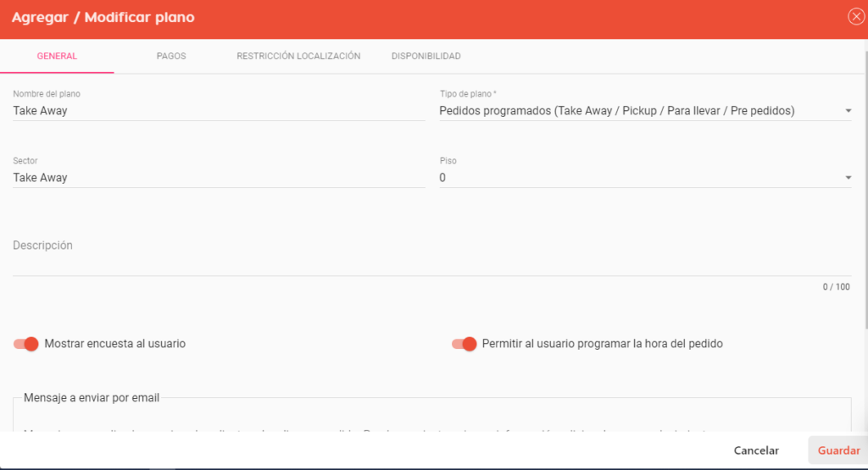Focus the Descripción text field

[x=431, y=256]
